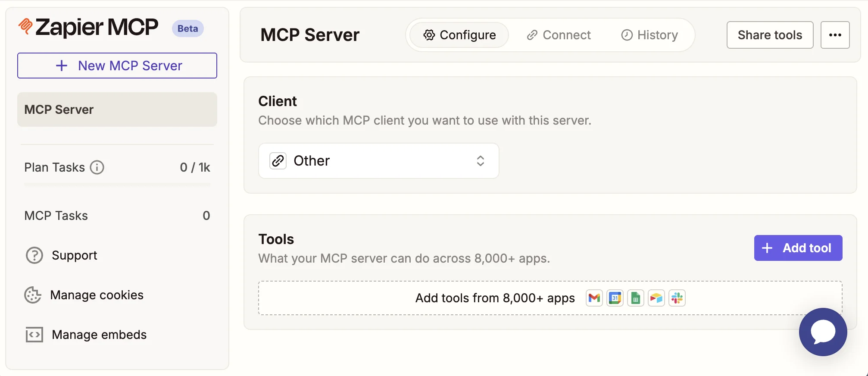Click the Airtable app icon
The image size is (868, 376).
pyautogui.click(x=656, y=298)
